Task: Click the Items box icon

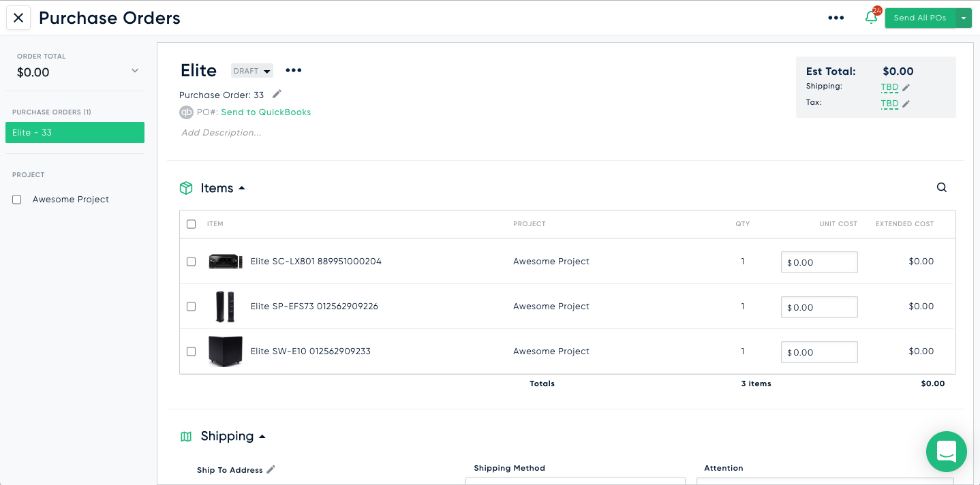Action: (186, 188)
